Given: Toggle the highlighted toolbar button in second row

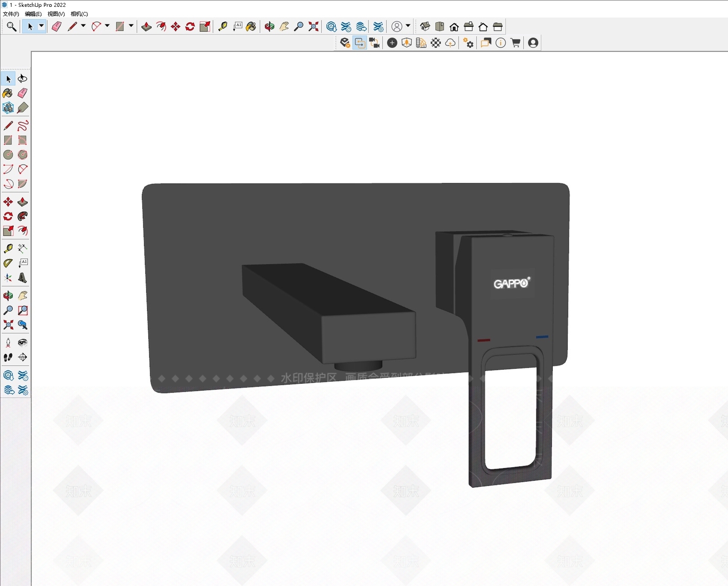Looking at the screenshot, I should (360, 43).
